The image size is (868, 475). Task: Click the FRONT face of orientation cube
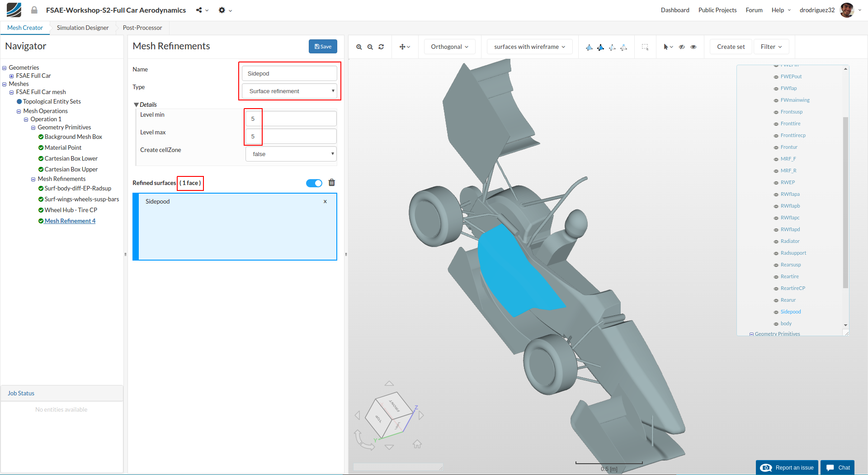pyautogui.click(x=395, y=405)
